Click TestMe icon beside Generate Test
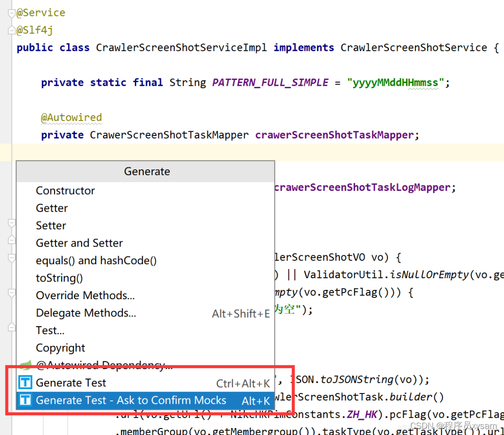This screenshot has width=504, height=435. pos(25,383)
